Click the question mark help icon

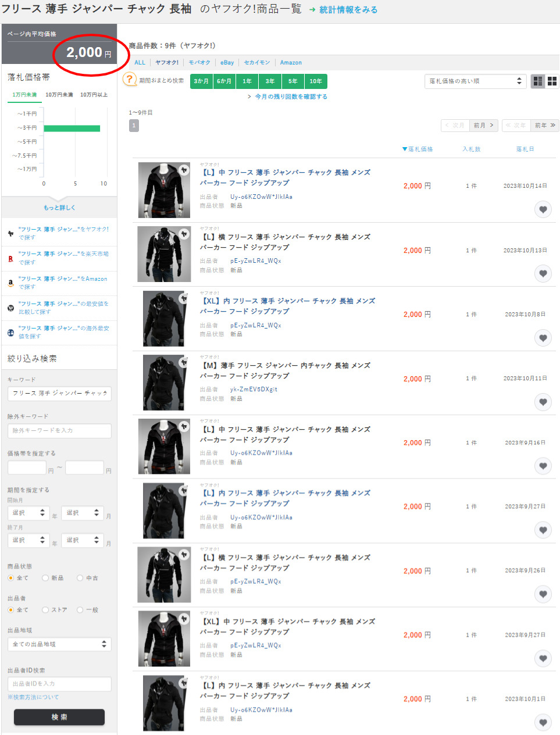130,80
